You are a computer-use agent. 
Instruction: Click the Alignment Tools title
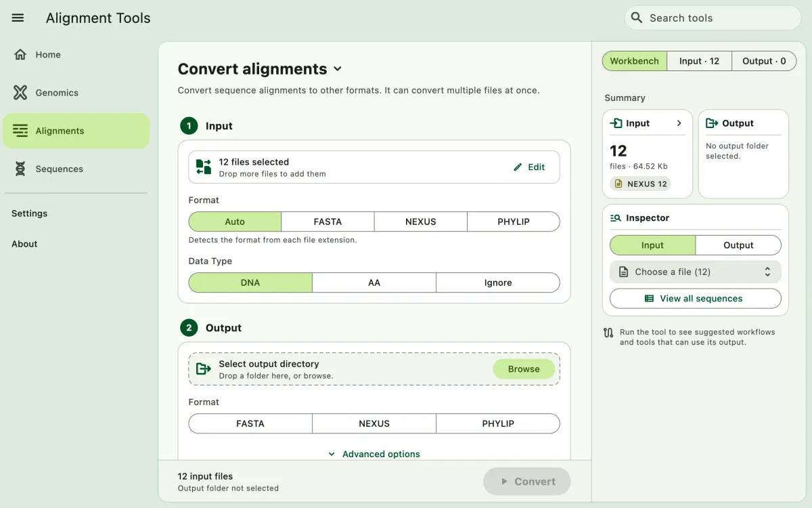[98, 18]
